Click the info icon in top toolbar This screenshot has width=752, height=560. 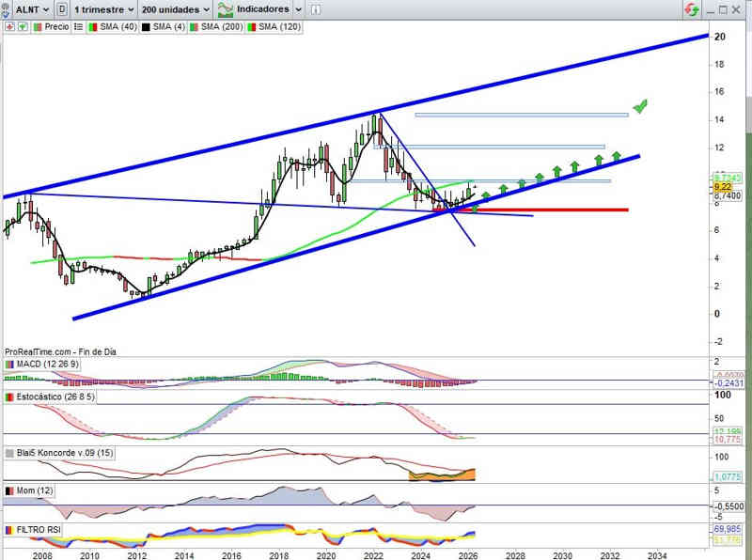[x=317, y=8]
